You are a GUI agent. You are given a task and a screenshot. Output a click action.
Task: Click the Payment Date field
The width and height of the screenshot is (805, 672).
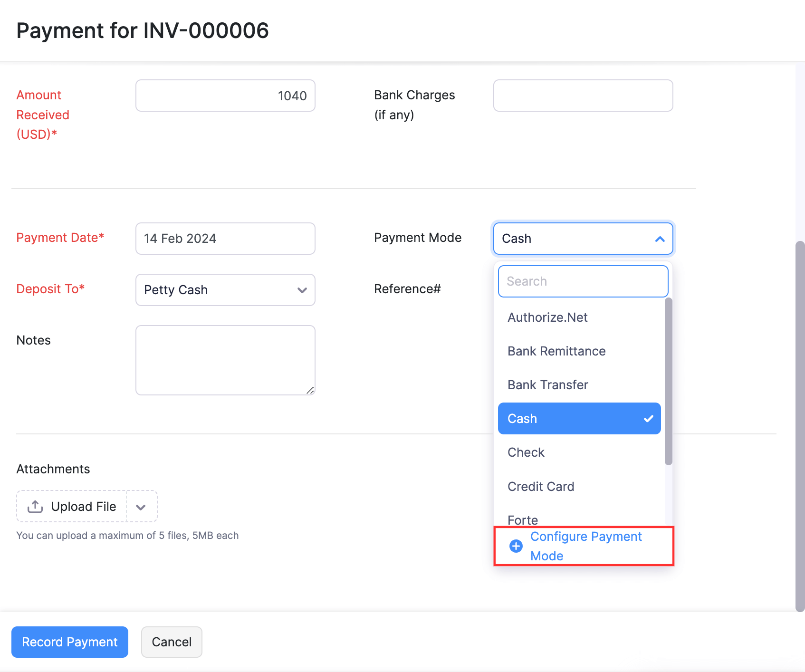pyautogui.click(x=225, y=238)
